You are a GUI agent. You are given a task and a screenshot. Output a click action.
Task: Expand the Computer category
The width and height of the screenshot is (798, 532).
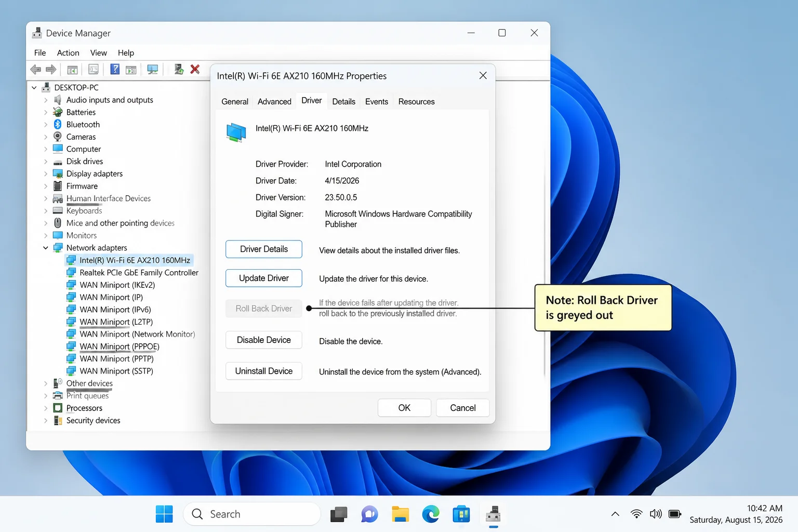[x=46, y=149]
